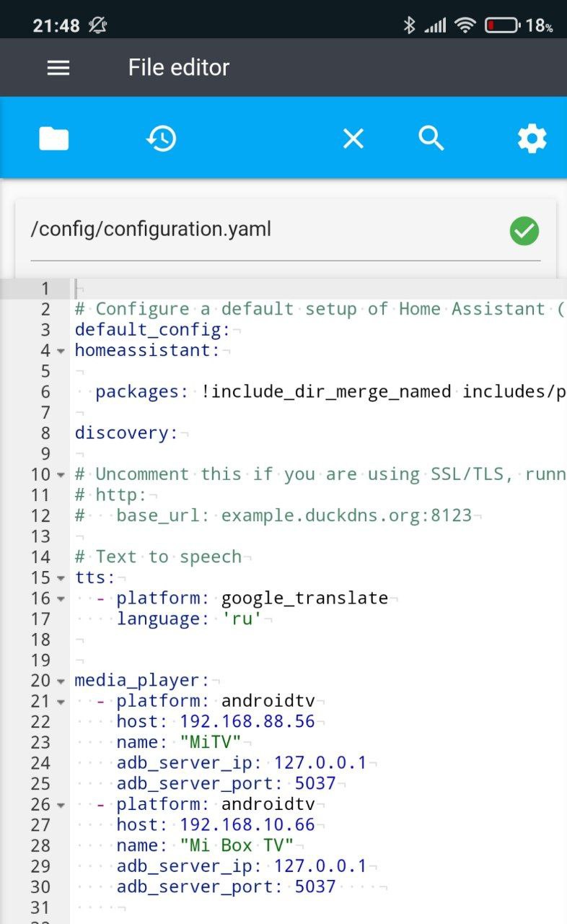This screenshot has height=924, width=567.
Task: Collapse the homeassistant block fold arrow
Action: (x=61, y=351)
